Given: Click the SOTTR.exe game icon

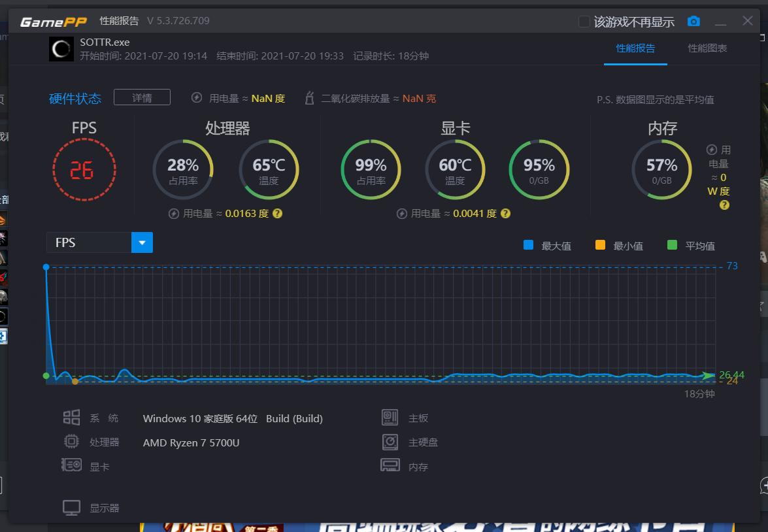Looking at the screenshot, I should pos(61,49).
